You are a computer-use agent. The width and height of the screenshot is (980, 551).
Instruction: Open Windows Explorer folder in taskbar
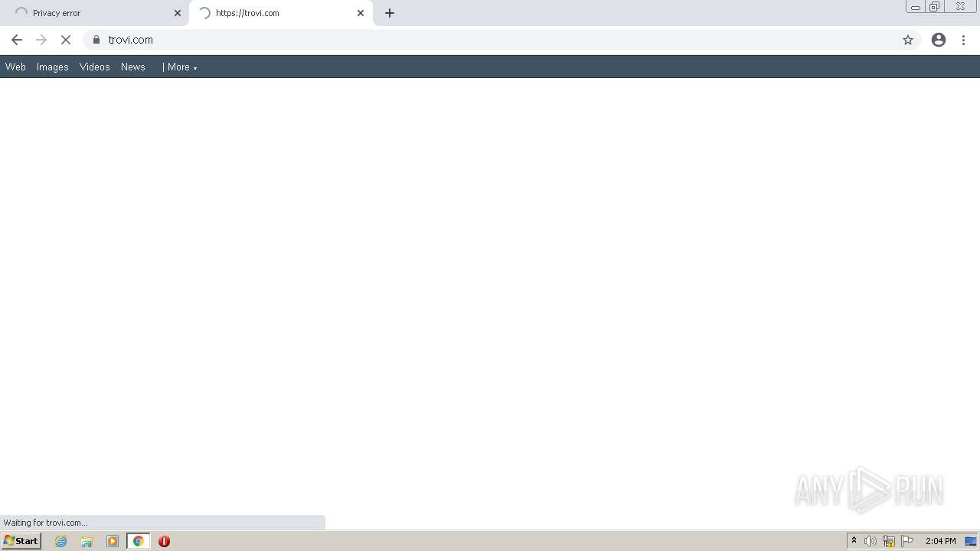pyautogui.click(x=87, y=541)
